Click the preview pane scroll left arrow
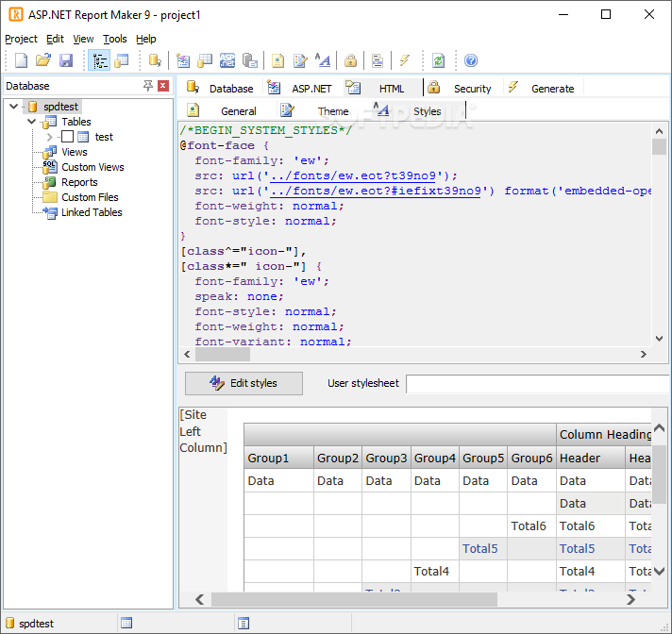Viewport: 672px width, 634px height. point(199,599)
